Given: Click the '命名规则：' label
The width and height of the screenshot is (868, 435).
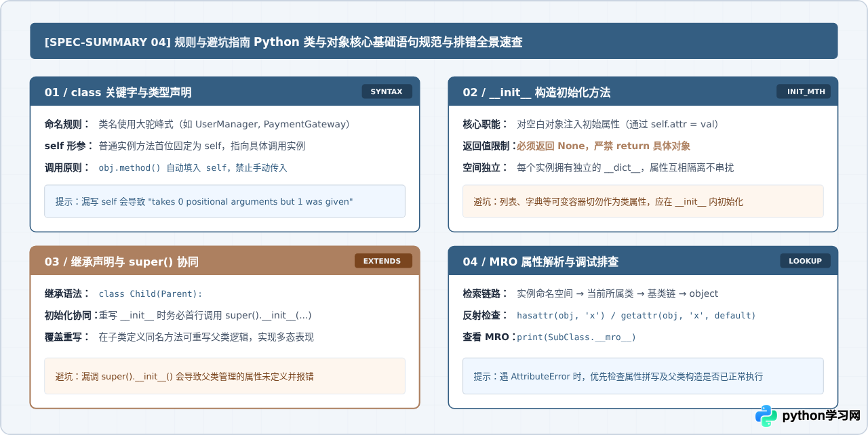Looking at the screenshot, I should click(x=68, y=124).
